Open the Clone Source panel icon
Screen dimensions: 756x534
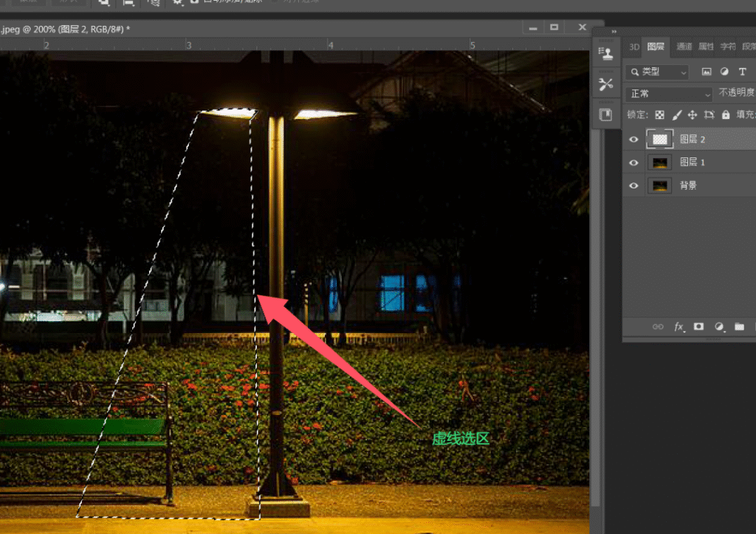tap(605, 53)
